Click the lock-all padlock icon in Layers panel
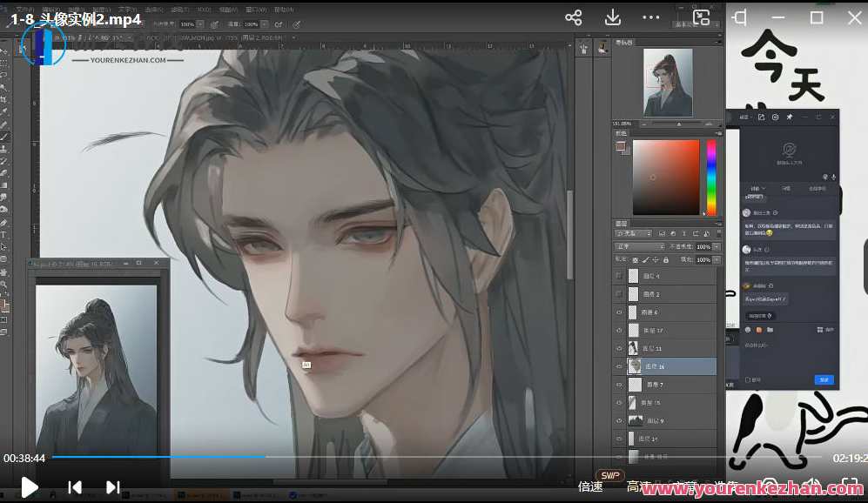Viewport: 868px width, 503px height. click(x=665, y=261)
